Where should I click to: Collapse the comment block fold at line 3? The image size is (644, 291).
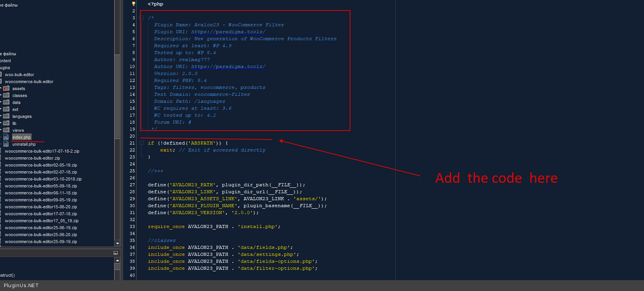tap(142, 18)
